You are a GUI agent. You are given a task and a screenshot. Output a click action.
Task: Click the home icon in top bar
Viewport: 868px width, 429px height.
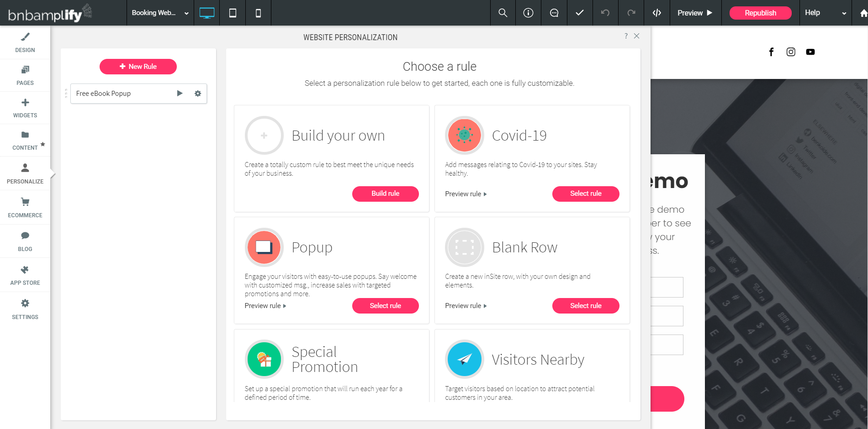863,13
